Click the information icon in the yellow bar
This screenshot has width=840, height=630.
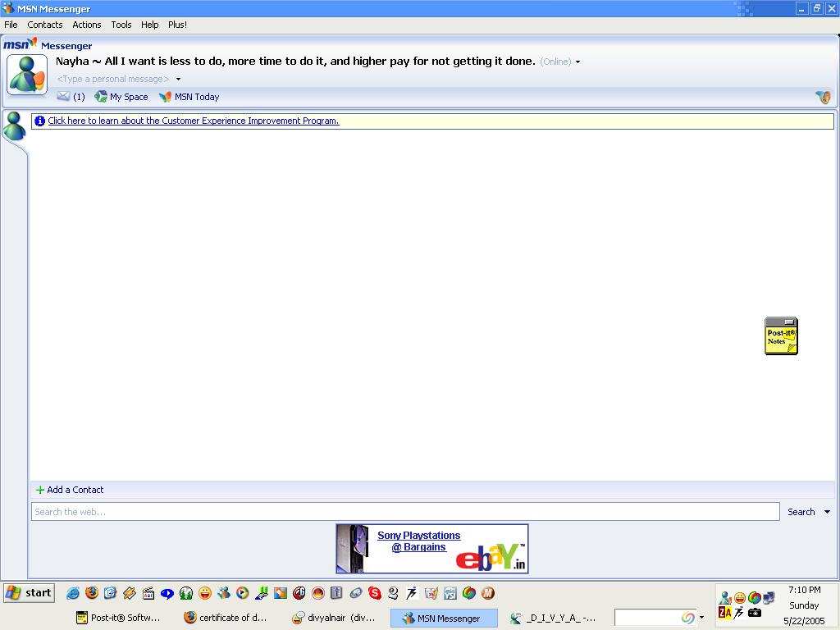(39, 121)
